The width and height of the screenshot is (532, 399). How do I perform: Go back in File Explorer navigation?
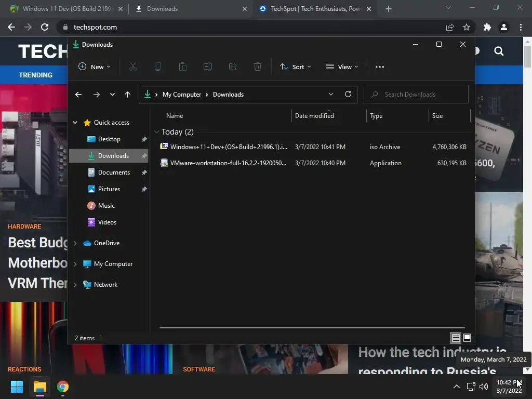(78, 95)
